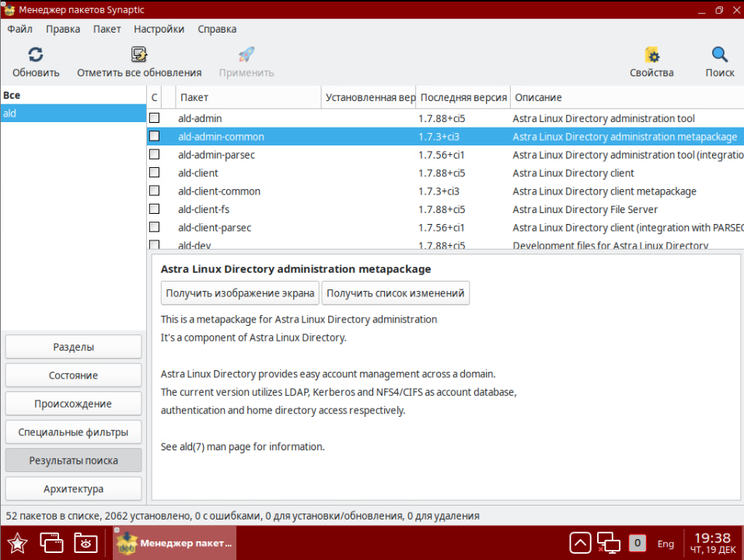
Task: Open the Справка menu
Action: (217, 29)
